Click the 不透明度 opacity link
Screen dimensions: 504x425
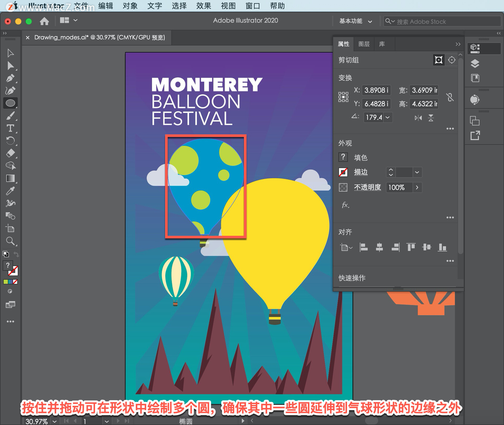pos(367,188)
